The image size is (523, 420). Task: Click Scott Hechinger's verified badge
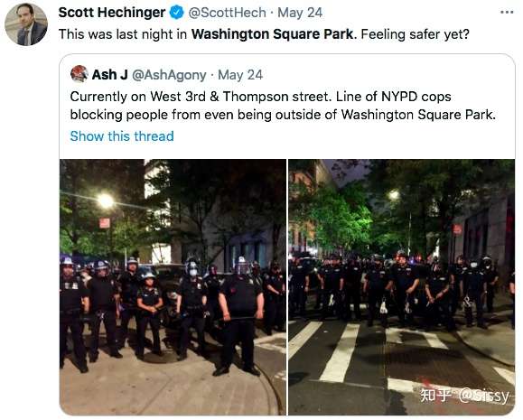click(177, 13)
